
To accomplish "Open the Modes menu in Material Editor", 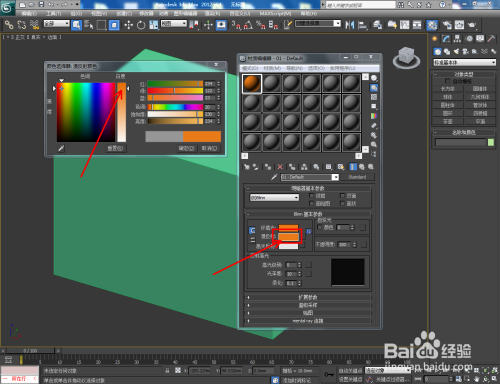I will coord(250,68).
